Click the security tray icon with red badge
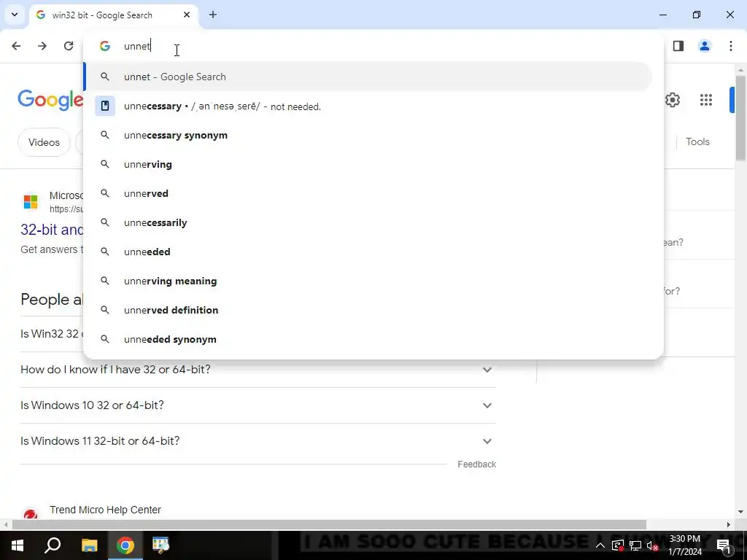Viewport: 747px width, 560px height. [618, 545]
